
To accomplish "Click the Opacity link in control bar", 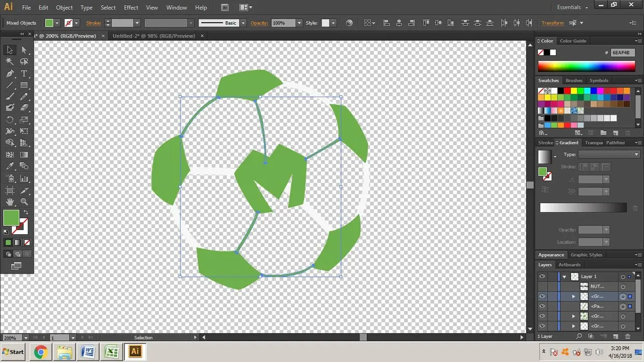I will coord(259,23).
